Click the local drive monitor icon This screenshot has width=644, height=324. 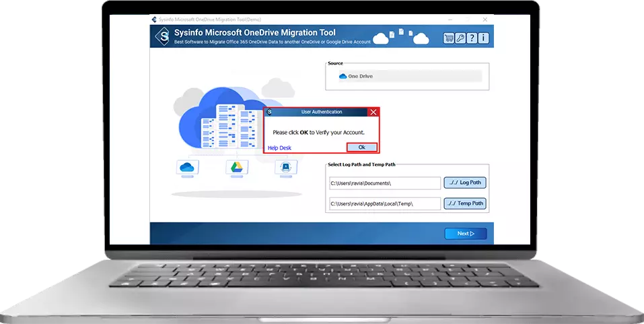(286, 168)
